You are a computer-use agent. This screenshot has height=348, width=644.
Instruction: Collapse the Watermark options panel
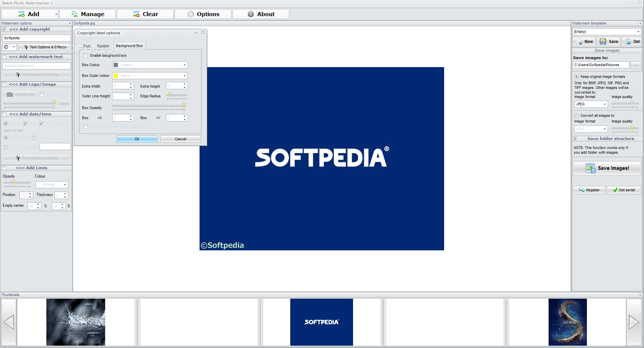(x=70, y=23)
